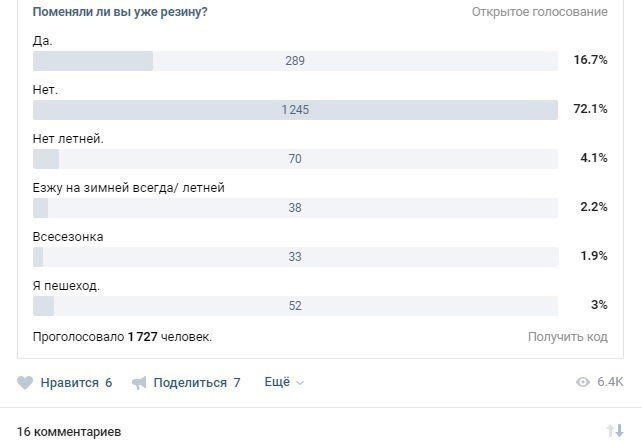Open the Ещё menu
The height and width of the screenshot is (444, 642).
coord(284,382)
